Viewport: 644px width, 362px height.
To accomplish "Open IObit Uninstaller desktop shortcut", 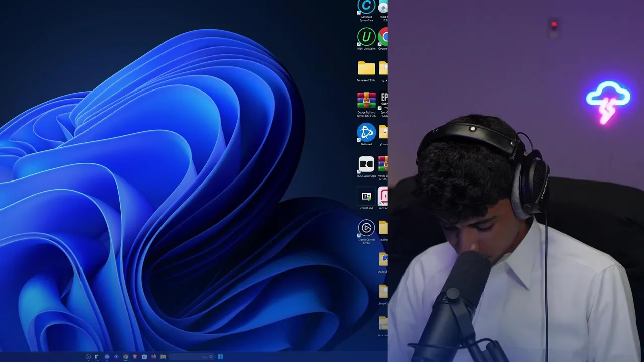I will [366, 39].
